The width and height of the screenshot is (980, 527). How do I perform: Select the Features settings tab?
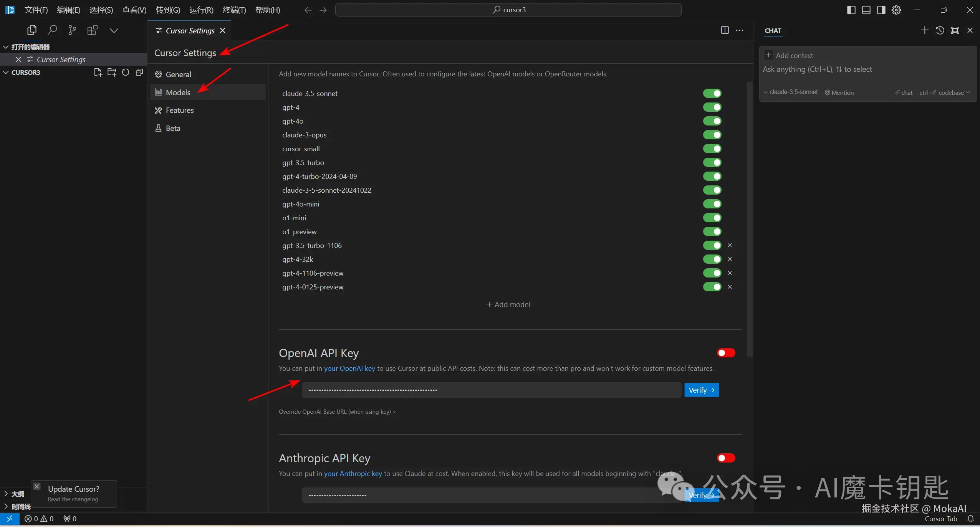pos(179,111)
